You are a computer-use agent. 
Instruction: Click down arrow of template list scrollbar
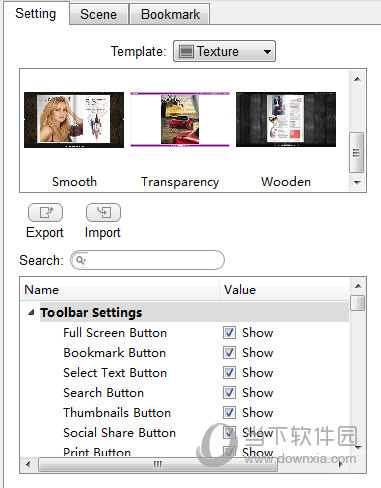click(x=357, y=182)
